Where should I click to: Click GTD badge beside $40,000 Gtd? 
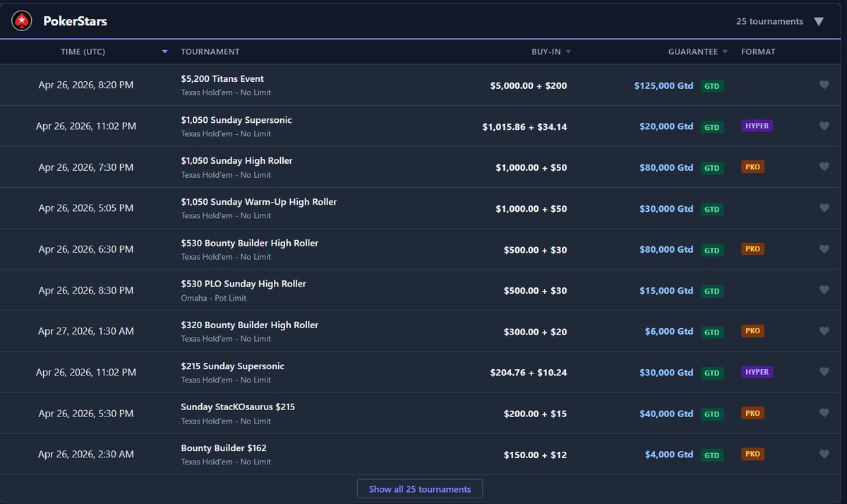click(x=711, y=414)
